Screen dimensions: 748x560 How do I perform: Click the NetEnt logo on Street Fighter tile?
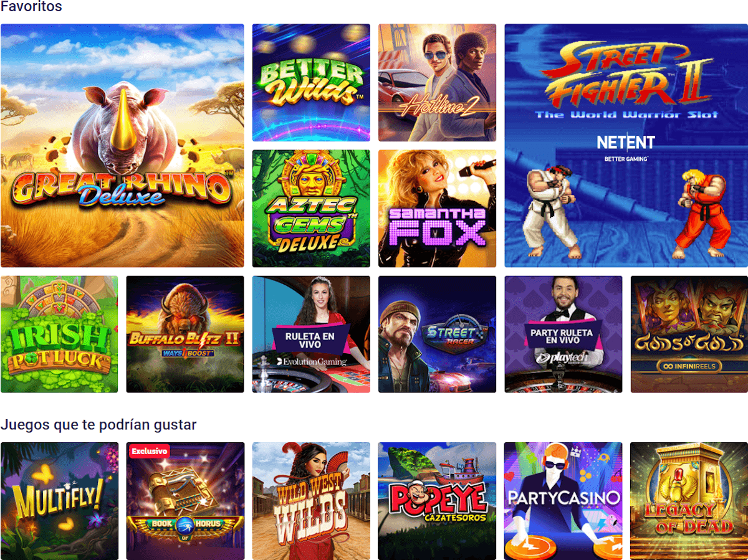point(626,143)
